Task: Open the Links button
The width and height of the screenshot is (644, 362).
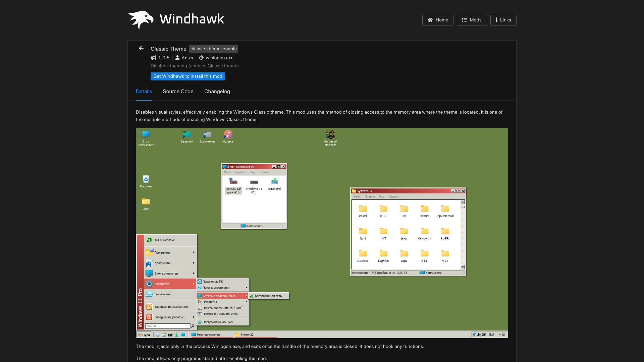Action: coord(503,20)
